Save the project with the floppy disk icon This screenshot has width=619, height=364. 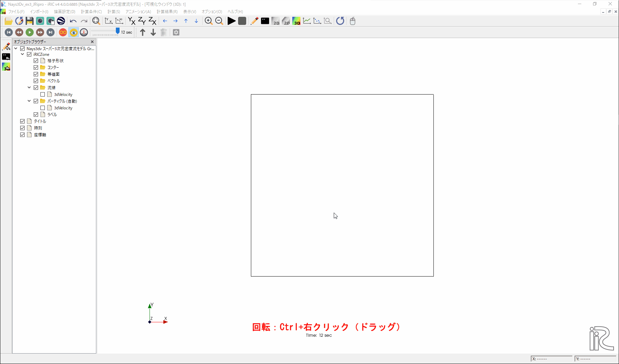tap(30, 21)
